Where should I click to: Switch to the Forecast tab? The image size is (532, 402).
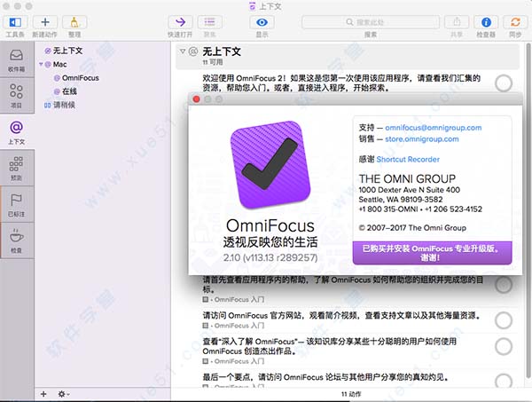pyautogui.click(x=17, y=169)
